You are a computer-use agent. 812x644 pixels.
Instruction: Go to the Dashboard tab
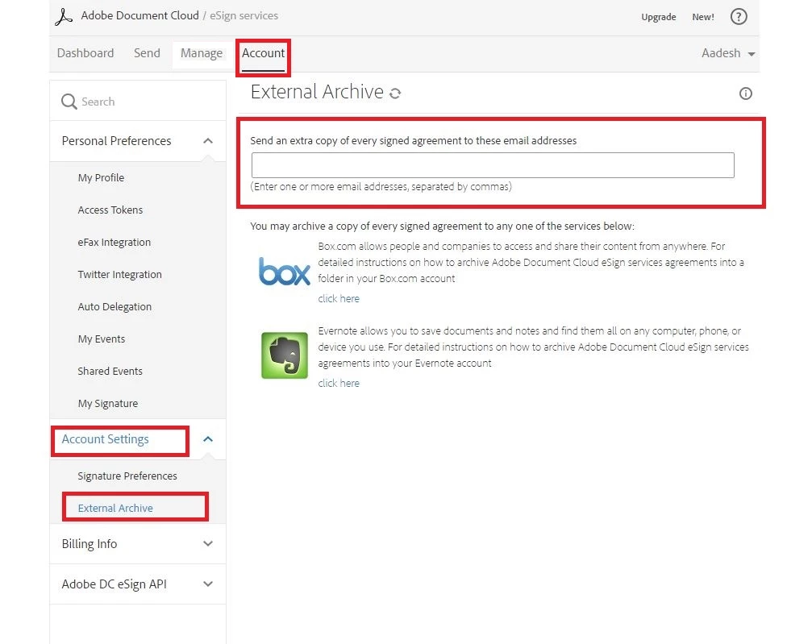pos(85,53)
